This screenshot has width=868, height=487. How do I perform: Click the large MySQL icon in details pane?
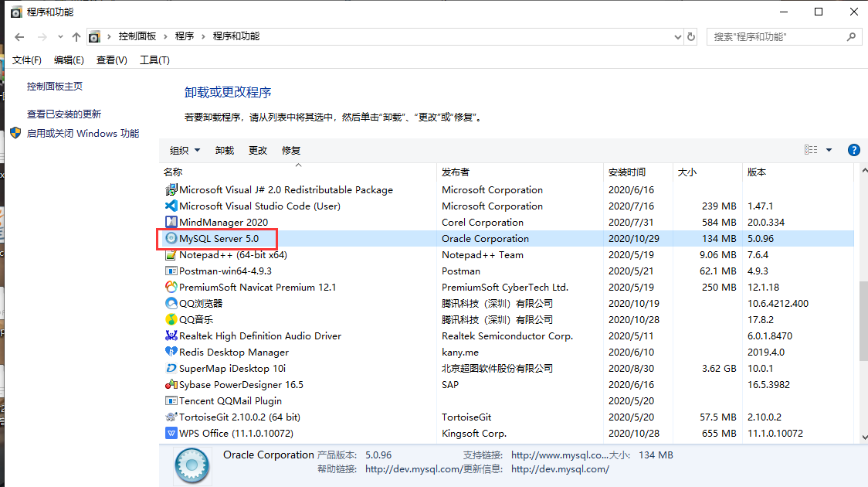tap(192, 465)
